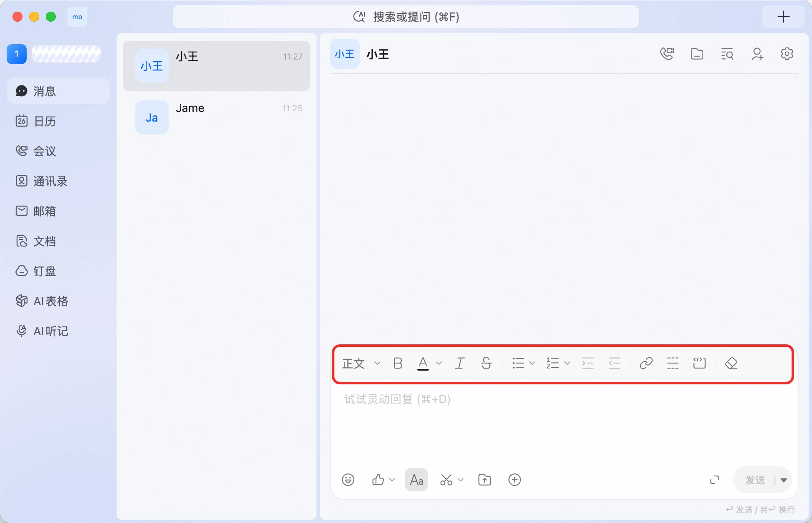Start a call with 小王
Image resolution: width=812 pixels, height=523 pixels.
pyautogui.click(x=667, y=54)
